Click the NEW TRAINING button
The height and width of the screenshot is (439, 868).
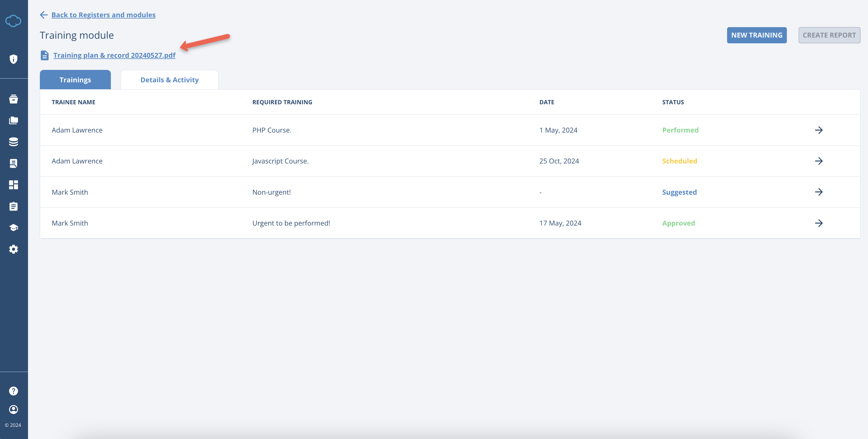click(757, 35)
